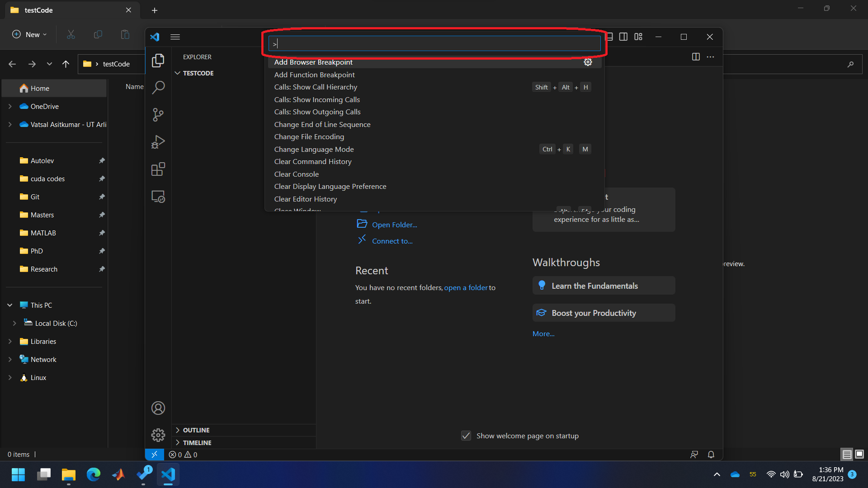The height and width of the screenshot is (488, 868).
Task: Click the Accounts icon in activity bar
Action: coord(158,408)
